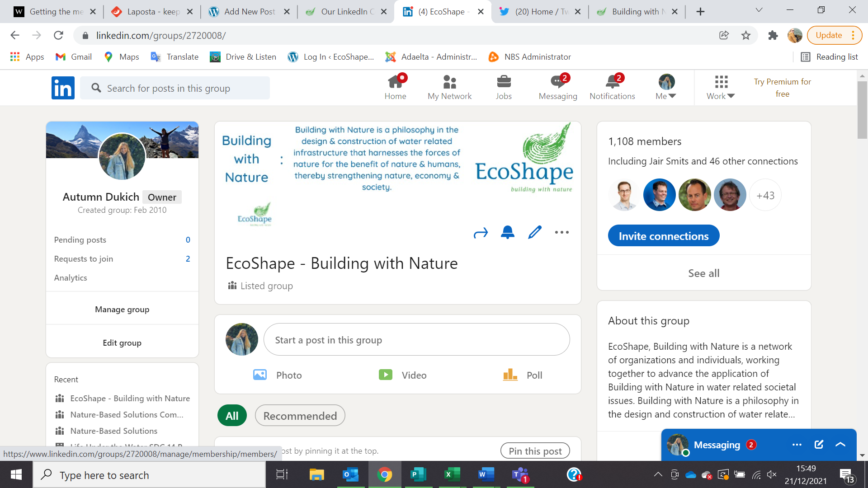This screenshot has height=488, width=868.
Task: Share this page icon in address bar
Action: (724, 35)
